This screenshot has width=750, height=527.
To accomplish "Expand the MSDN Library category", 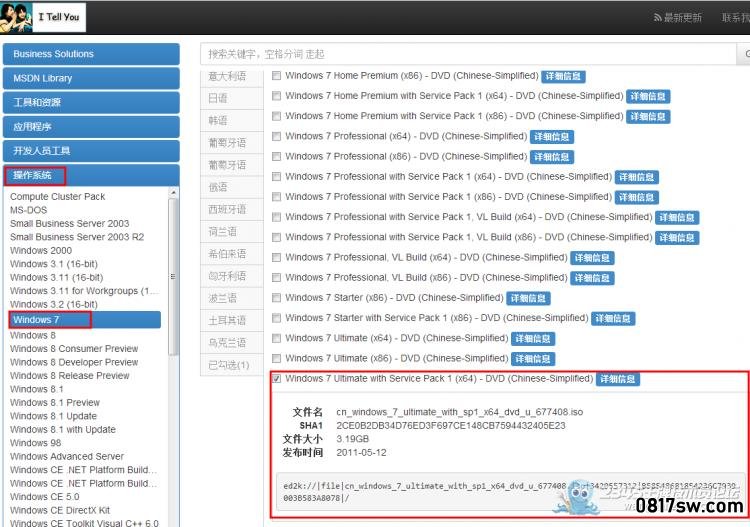I will pos(91,78).
